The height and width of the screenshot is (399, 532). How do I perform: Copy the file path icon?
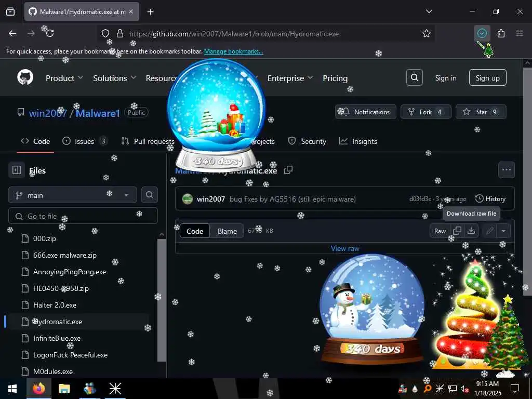point(288,170)
